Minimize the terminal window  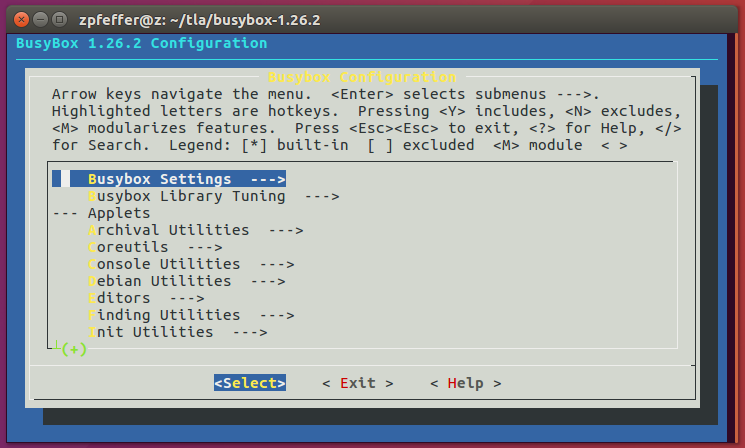(40, 19)
